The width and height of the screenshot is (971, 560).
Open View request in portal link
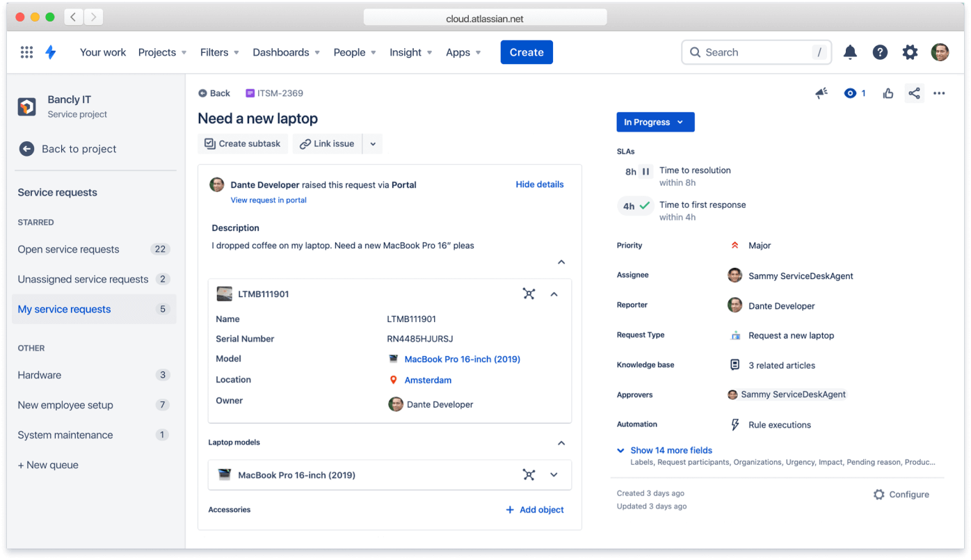click(268, 199)
